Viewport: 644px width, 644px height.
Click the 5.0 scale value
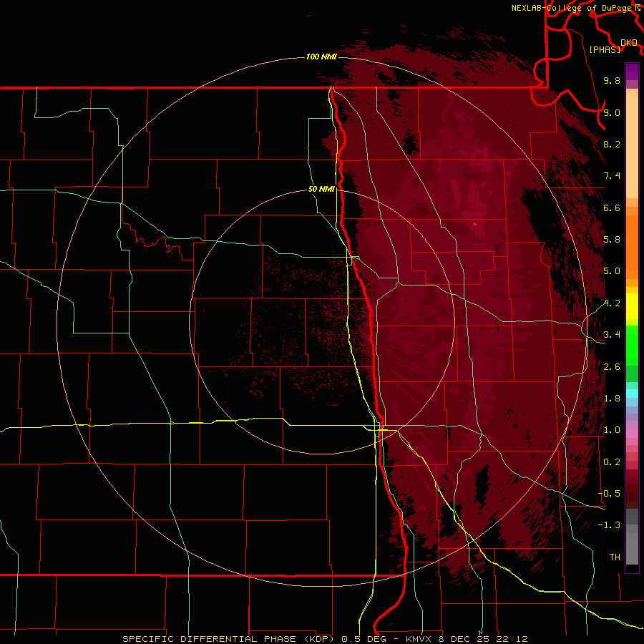click(x=612, y=271)
